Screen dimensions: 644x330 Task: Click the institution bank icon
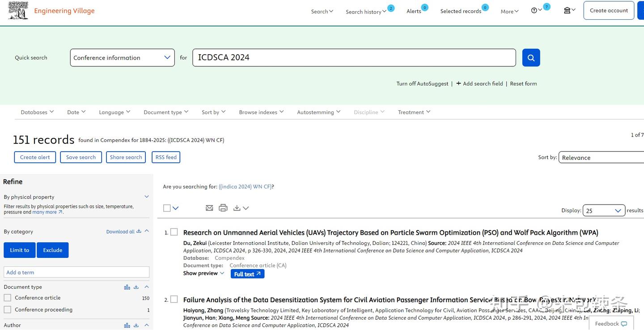[566, 9]
